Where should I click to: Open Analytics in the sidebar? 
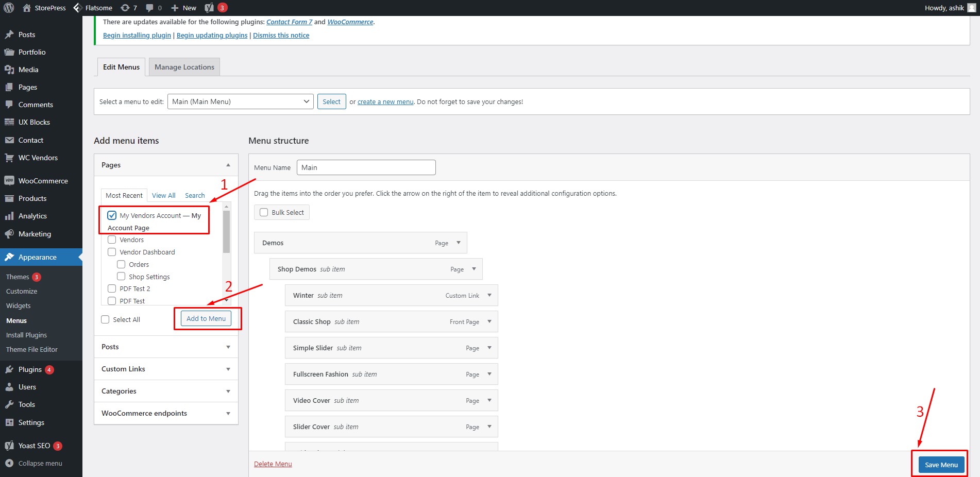tap(32, 216)
